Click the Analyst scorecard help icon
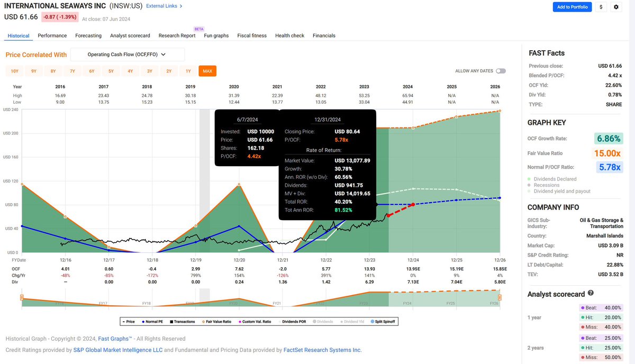Viewport: 635px width, 364px height. (591, 293)
